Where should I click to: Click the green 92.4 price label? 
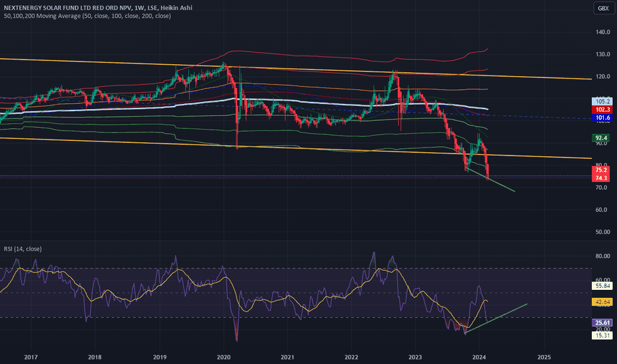point(601,138)
